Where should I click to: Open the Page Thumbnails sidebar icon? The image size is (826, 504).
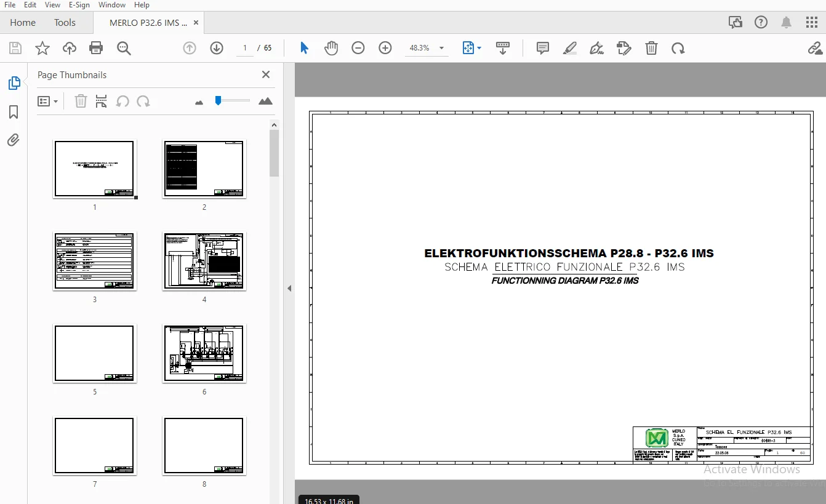(14, 83)
